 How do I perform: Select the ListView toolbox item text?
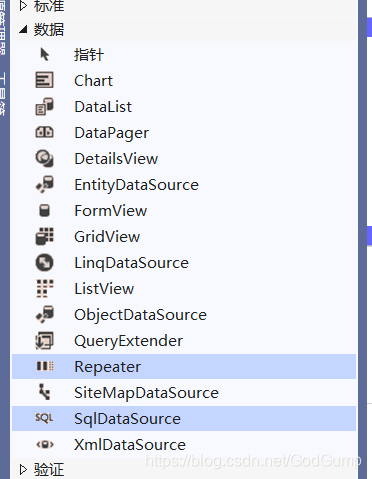(x=104, y=289)
